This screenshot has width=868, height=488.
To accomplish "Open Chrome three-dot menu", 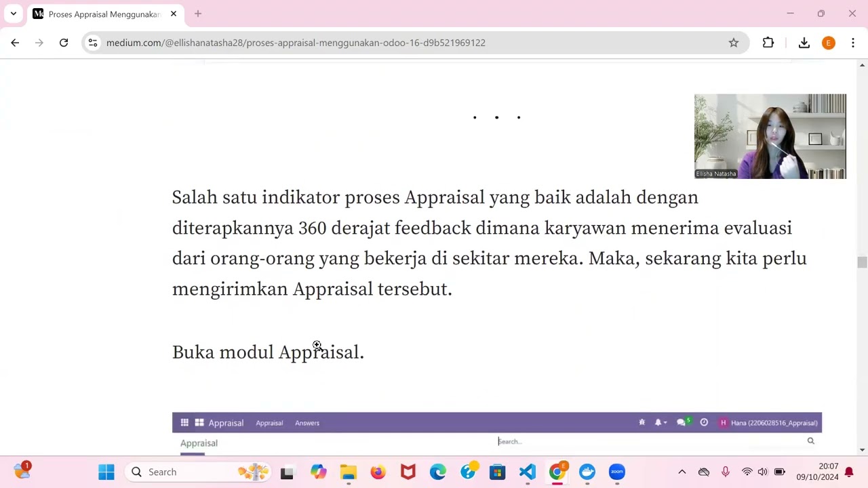I will 853,43.
